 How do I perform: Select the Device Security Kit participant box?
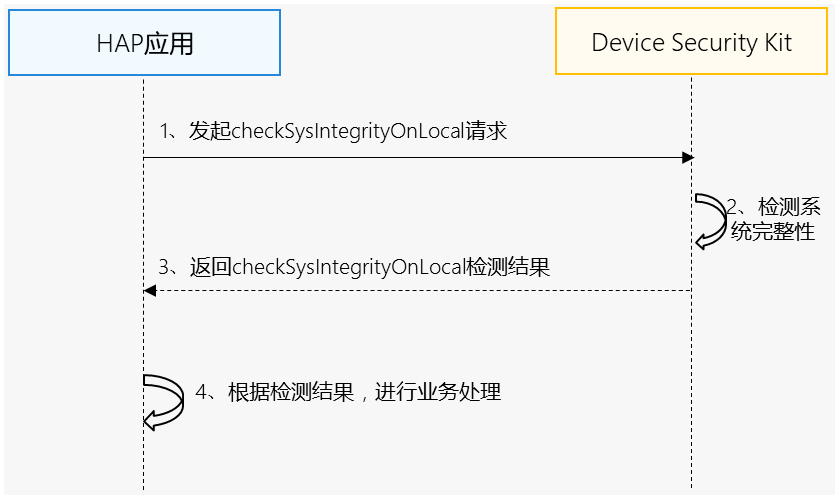point(691,44)
